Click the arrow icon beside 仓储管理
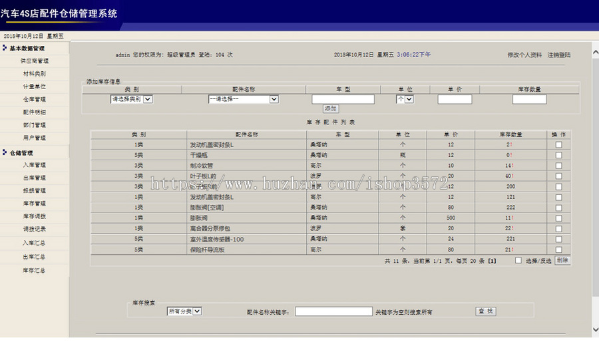 5,152
